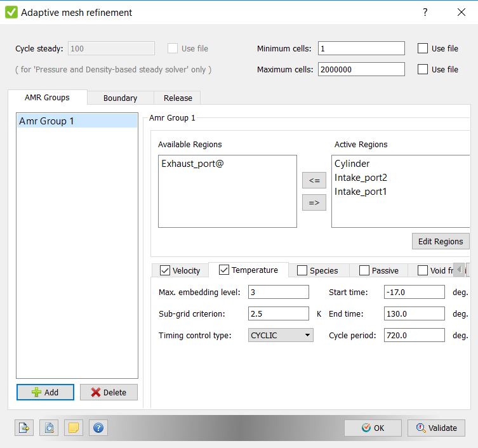Enable Use file for Minimum cells
The width and height of the screenshot is (478, 448).
tap(423, 48)
